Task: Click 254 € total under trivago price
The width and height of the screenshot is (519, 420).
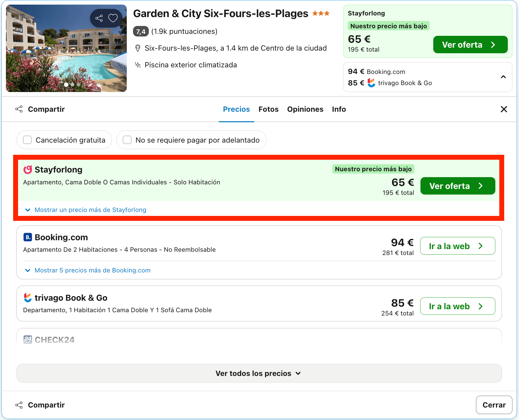Action: click(397, 313)
